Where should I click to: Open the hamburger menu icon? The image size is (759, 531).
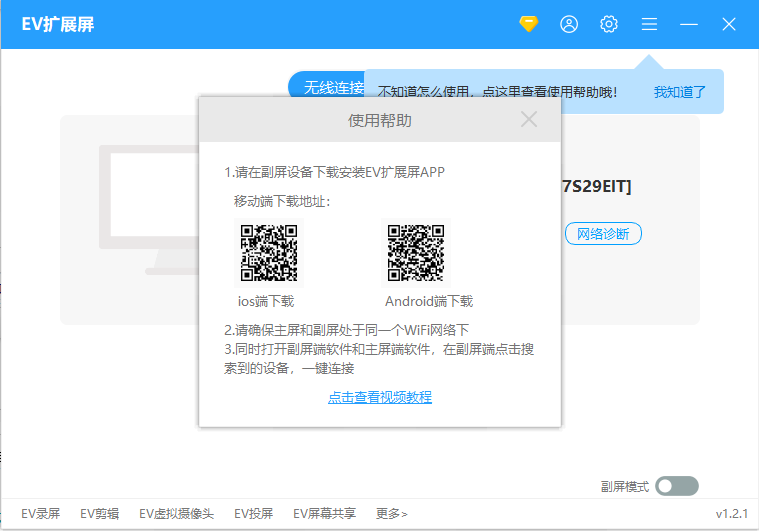tap(649, 24)
